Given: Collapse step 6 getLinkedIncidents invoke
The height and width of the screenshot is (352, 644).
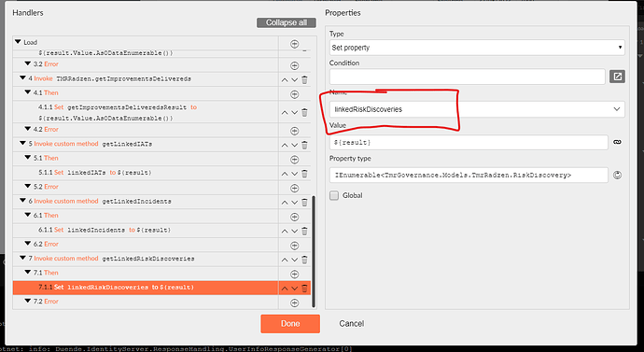Looking at the screenshot, I should point(22,201).
